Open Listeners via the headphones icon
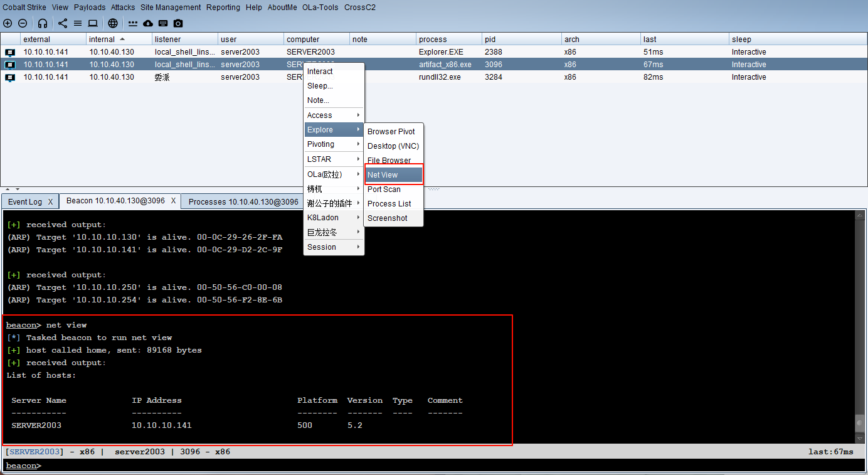 coord(43,23)
